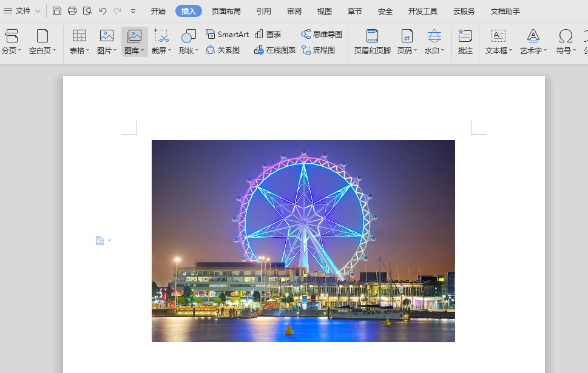Switch to the 页面布局 tab
This screenshot has width=588, height=373.
coord(226,11)
